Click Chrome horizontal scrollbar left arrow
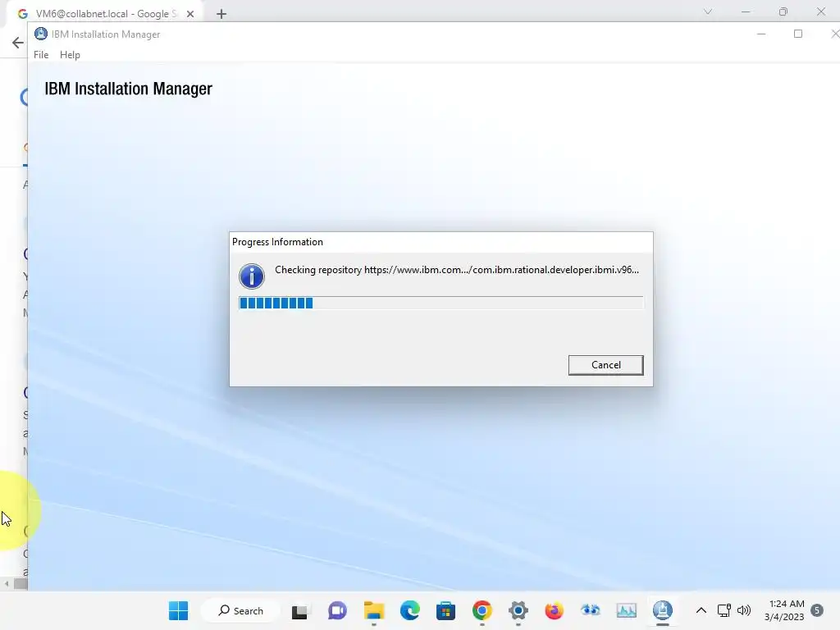Viewport: 840px width, 630px height. click(7, 584)
